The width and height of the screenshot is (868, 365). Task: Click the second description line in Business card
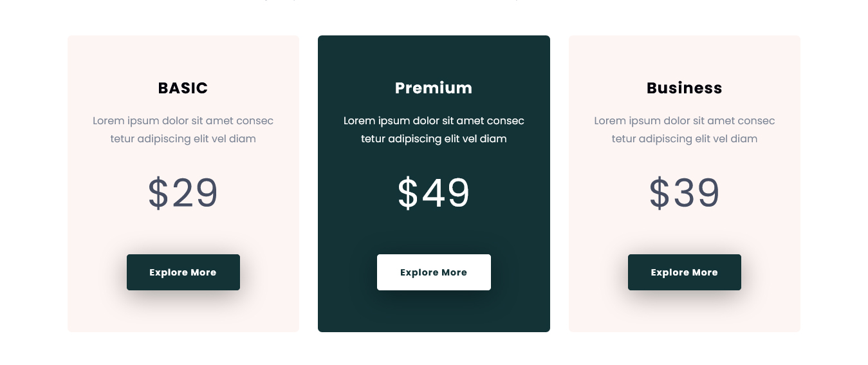click(x=684, y=139)
